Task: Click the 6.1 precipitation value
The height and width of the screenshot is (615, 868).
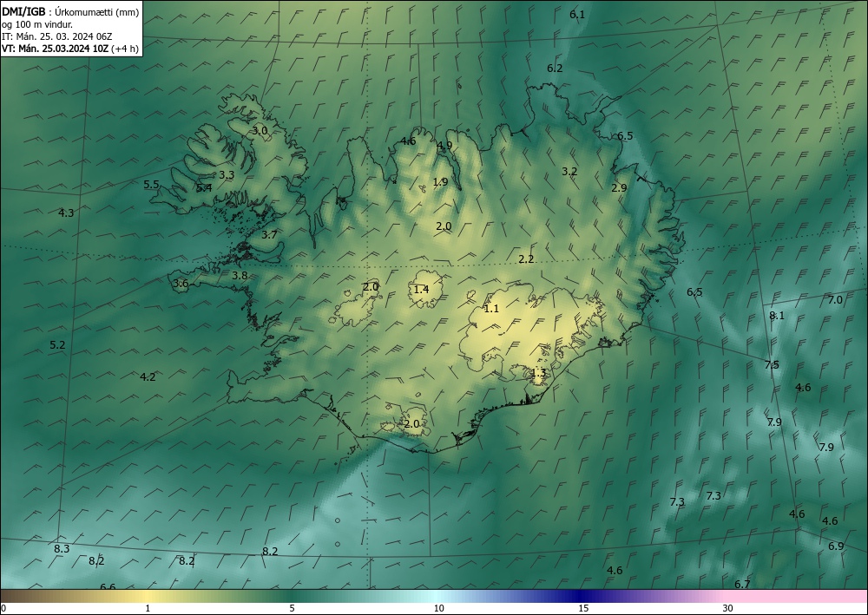Action: coord(577,15)
